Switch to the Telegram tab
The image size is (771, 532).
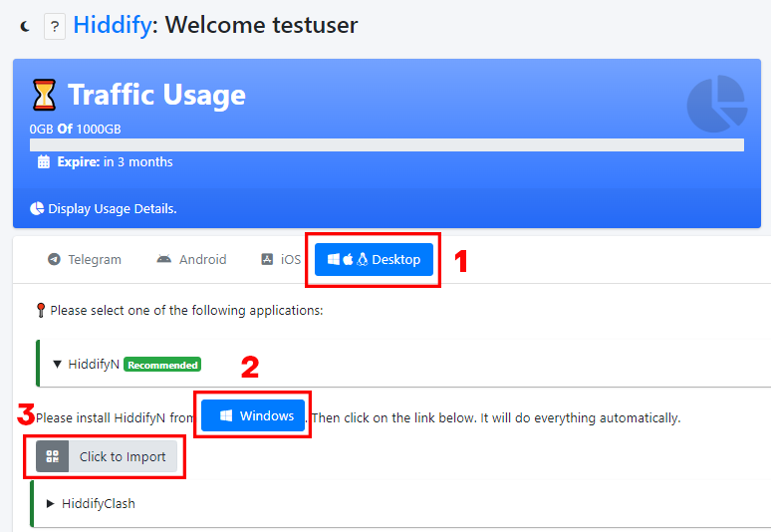84,259
